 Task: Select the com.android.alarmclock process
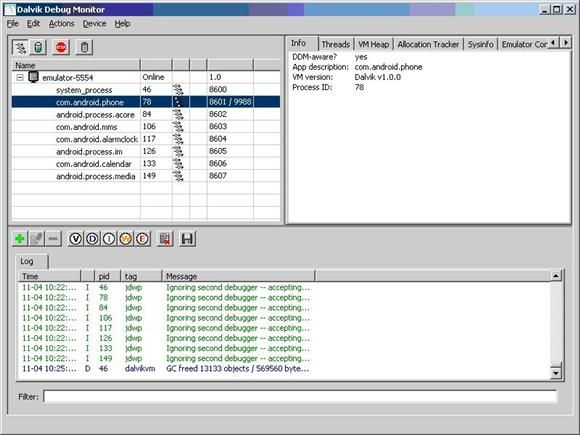pyautogui.click(x=146, y=139)
